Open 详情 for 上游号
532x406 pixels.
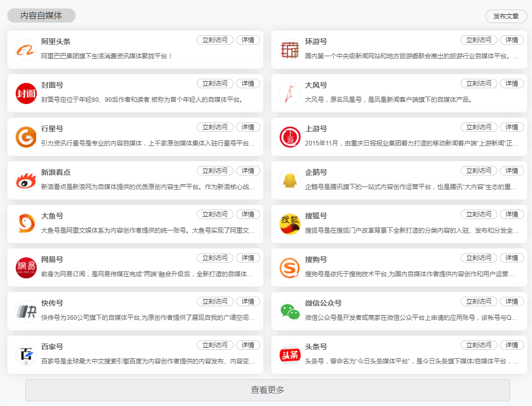point(512,127)
